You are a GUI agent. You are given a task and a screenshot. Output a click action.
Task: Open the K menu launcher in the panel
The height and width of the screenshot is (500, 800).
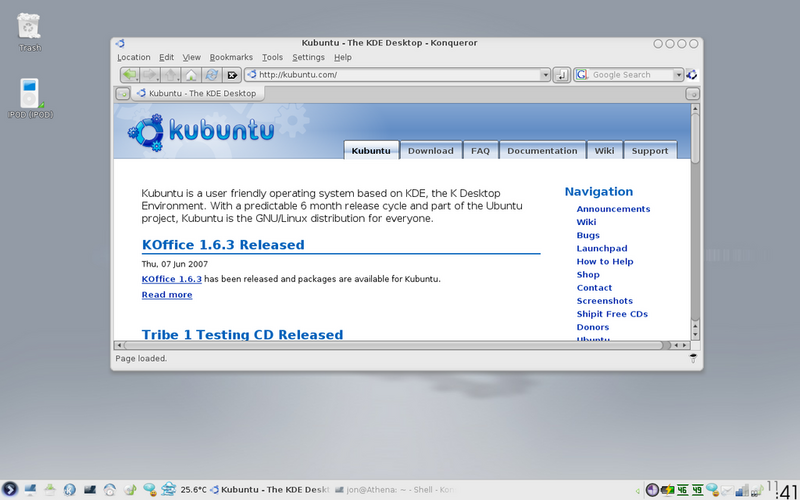point(10,490)
